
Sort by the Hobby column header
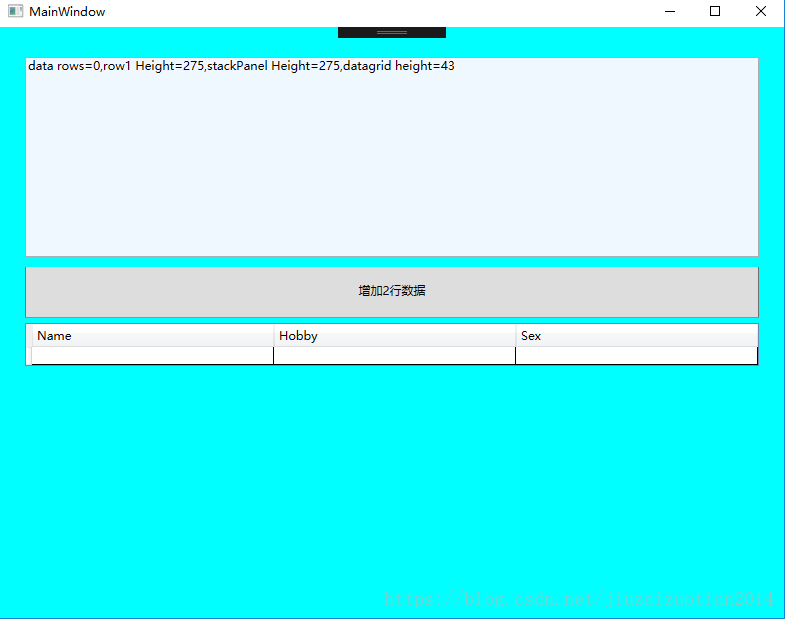coord(395,336)
